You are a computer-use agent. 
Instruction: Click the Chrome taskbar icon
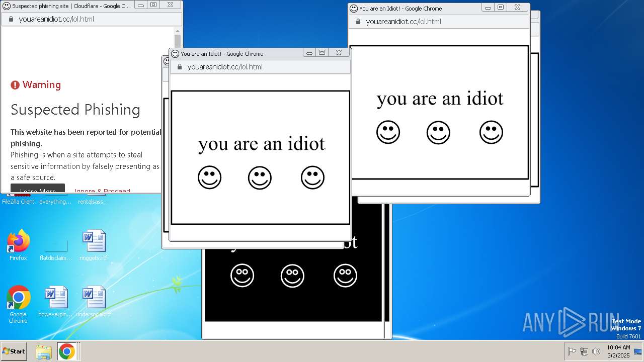66,351
